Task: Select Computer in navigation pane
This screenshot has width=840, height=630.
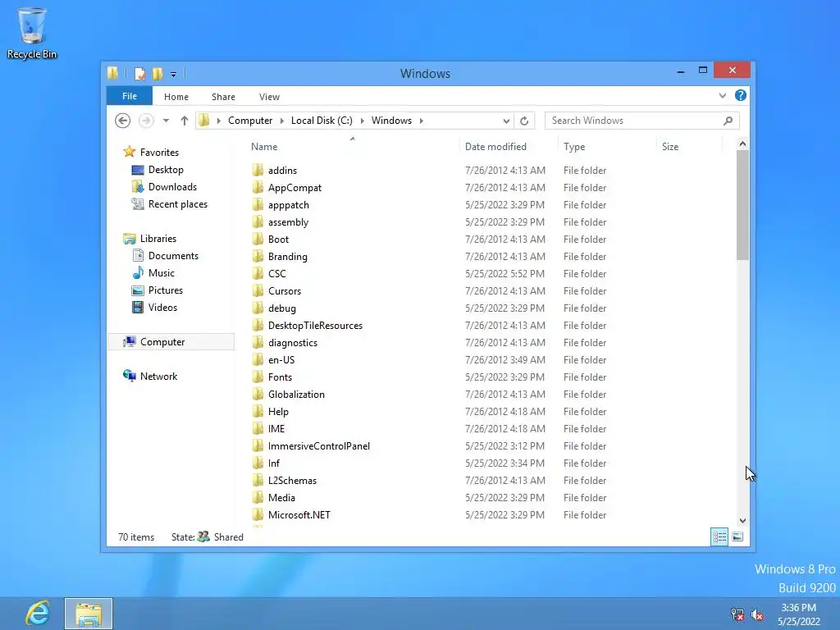Action: (x=171, y=342)
